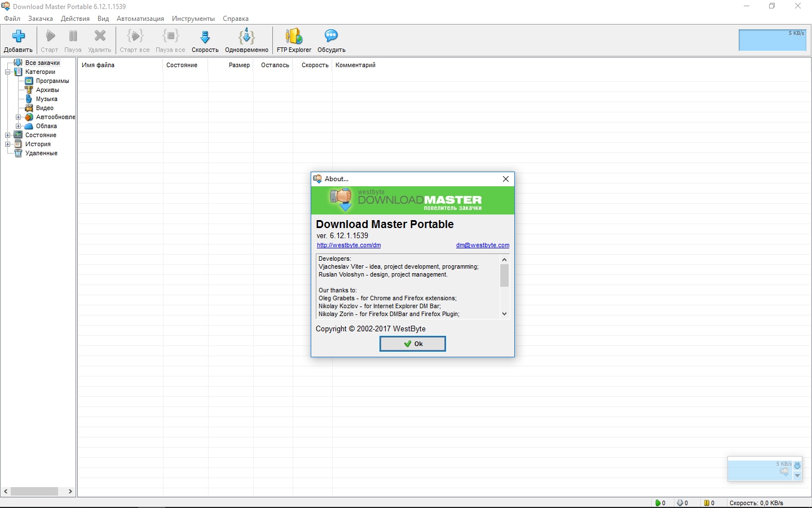This screenshot has height=508, width=812.
Task: Select the Видео category icon
Action: [x=29, y=108]
